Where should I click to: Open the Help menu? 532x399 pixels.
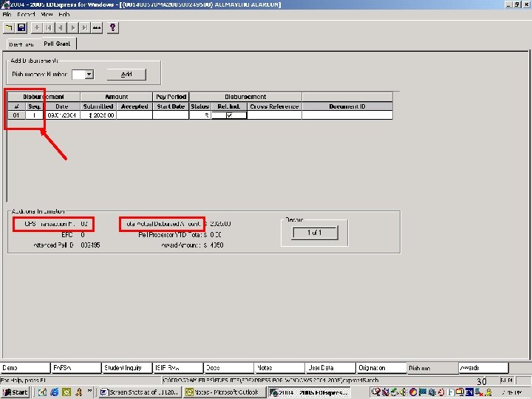click(64, 14)
